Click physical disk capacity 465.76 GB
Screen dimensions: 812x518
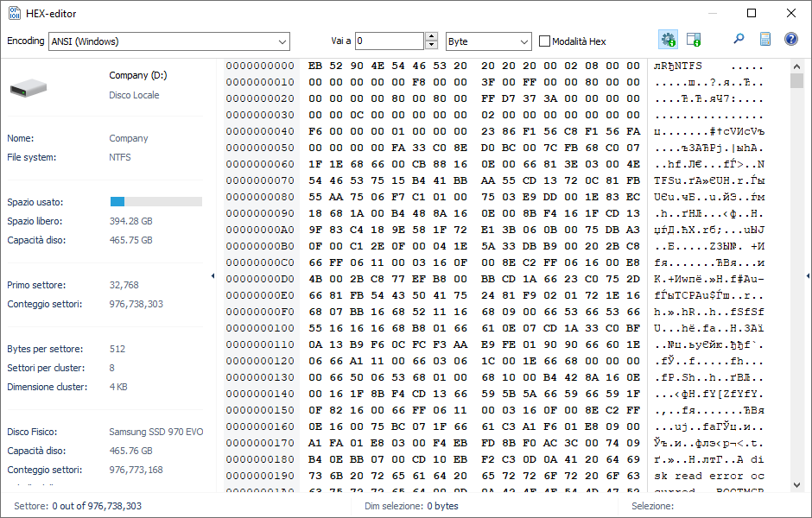coord(131,451)
